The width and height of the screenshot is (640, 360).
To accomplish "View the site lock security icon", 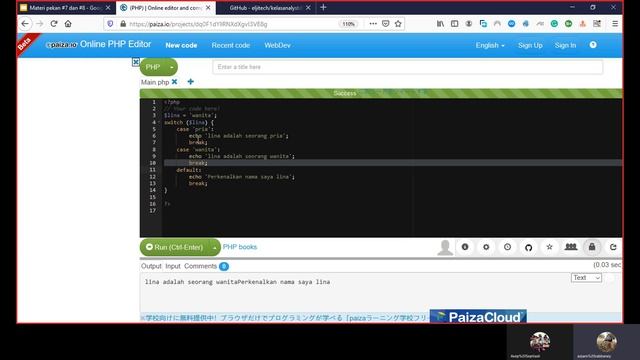I will pos(123,24).
